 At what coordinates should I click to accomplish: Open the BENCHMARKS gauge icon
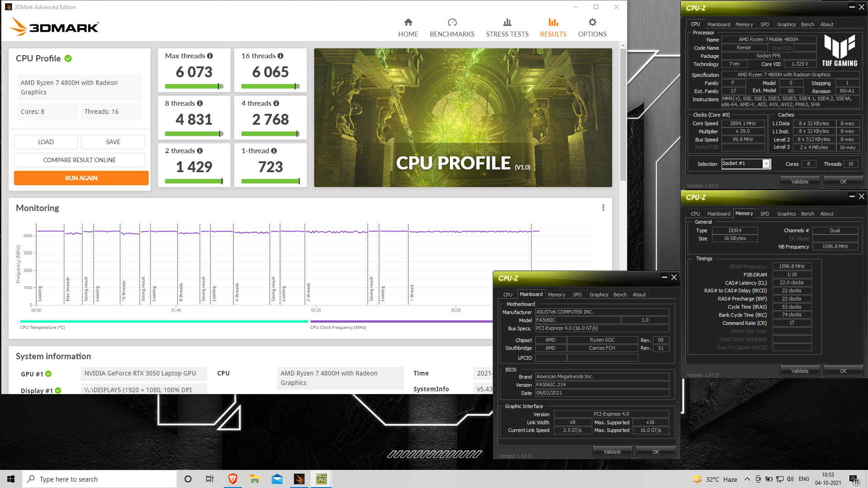click(x=452, y=22)
